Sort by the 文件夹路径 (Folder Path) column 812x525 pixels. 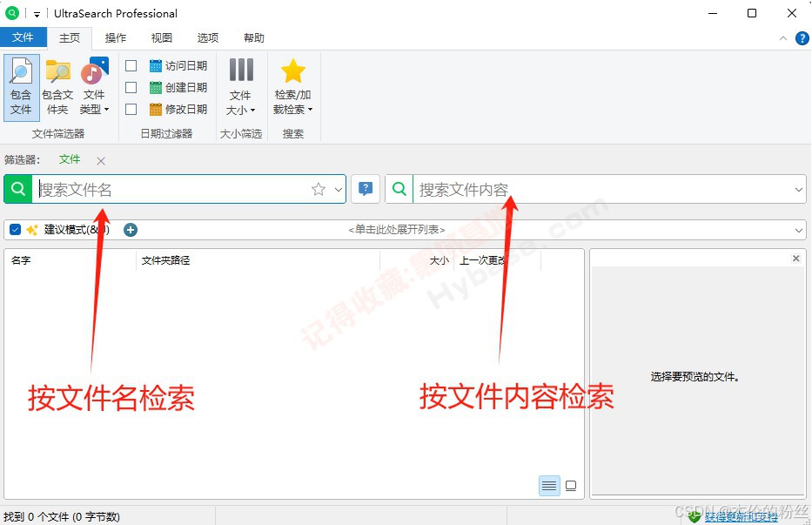point(165,260)
